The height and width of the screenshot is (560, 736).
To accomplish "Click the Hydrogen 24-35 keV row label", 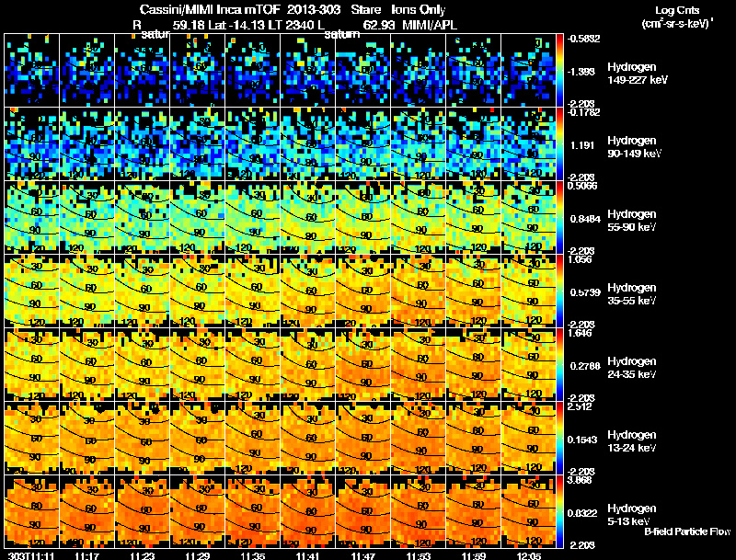I will [632, 368].
